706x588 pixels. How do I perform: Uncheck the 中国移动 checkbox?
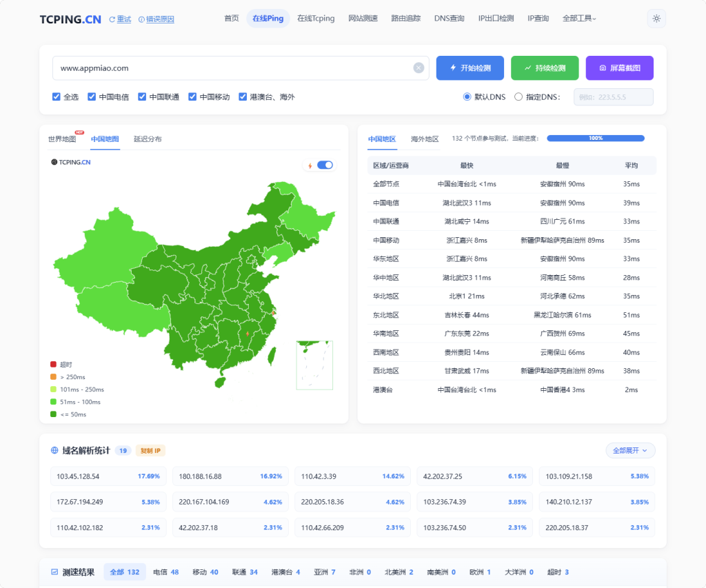point(192,97)
